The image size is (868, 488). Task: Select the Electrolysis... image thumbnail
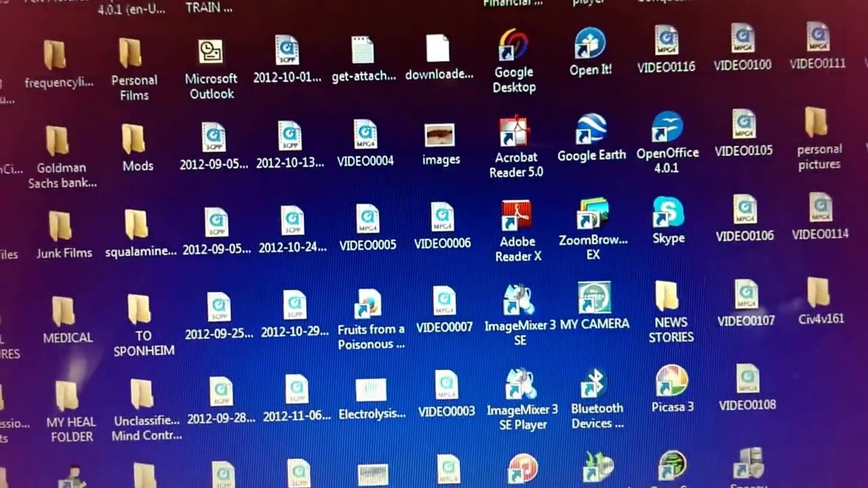click(371, 390)
